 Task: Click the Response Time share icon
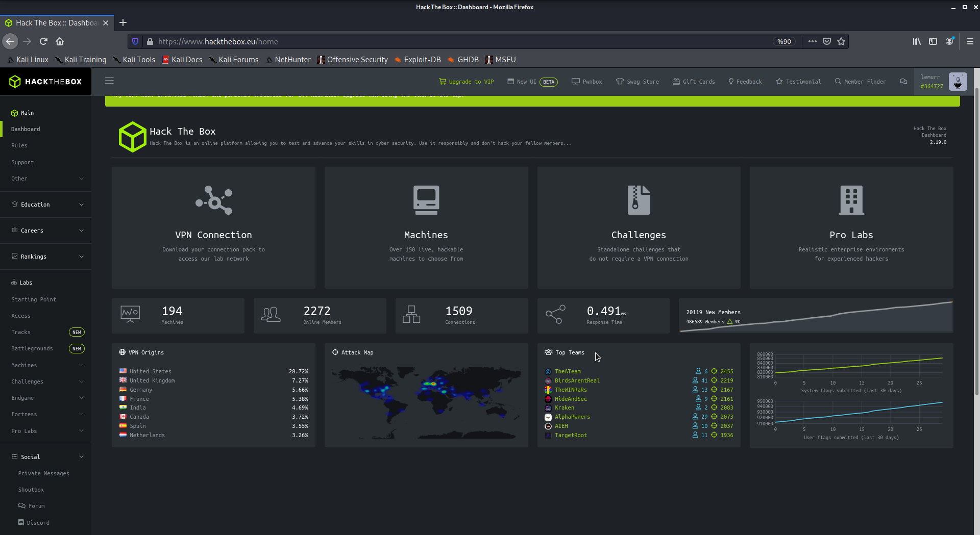[x=555, y=314]
